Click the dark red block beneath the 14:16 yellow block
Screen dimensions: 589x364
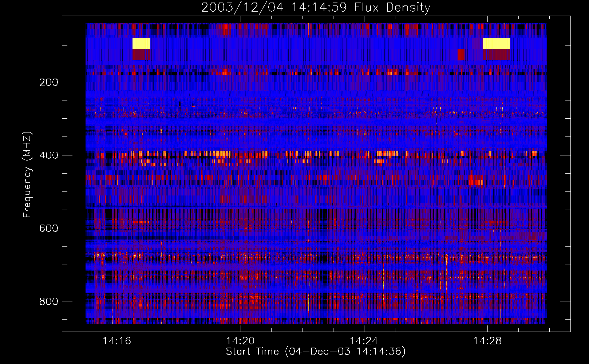click(x=141, y=55)
